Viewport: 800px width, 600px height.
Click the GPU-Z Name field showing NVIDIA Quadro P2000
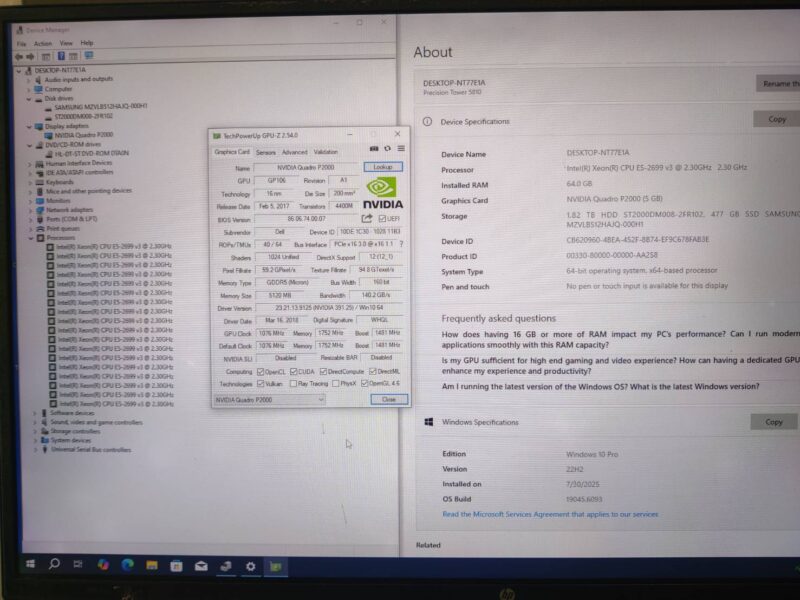pos(306,167)
